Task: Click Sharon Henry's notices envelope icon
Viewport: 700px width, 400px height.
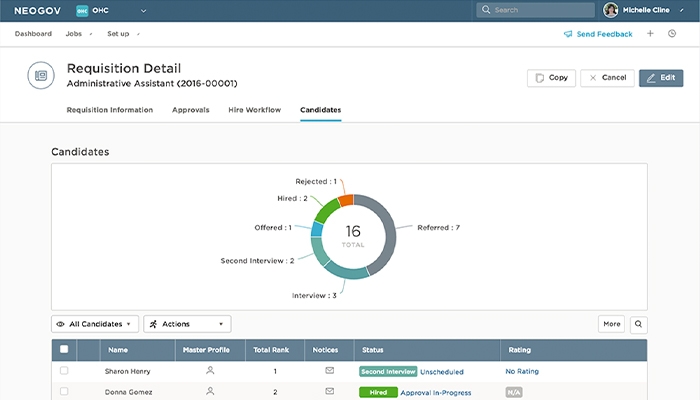Action: pyautogui.click(x=329, y=371)
